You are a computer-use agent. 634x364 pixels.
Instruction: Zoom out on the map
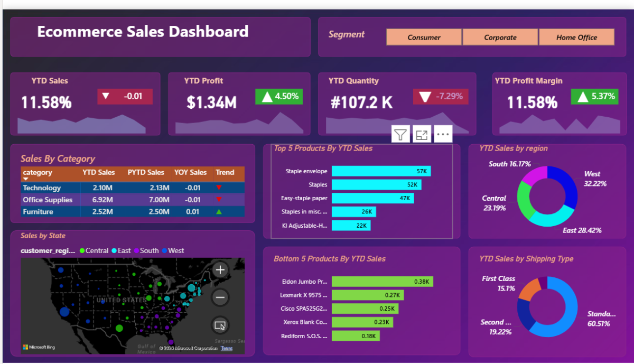[x=220, y=297]
